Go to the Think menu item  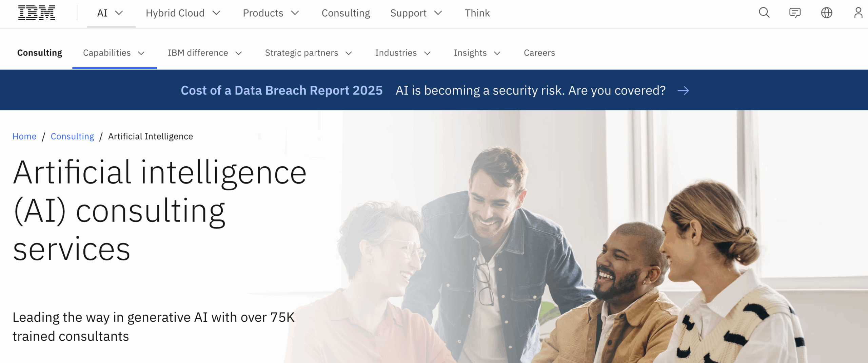[477, 13]
